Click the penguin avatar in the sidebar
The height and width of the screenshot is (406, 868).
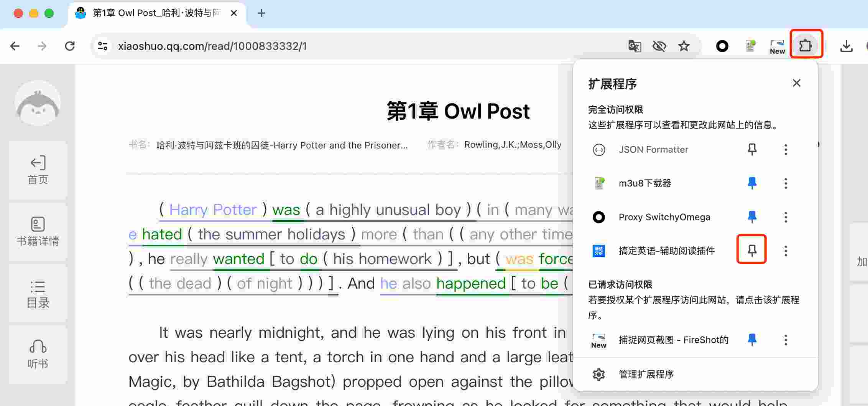click(38, 103)
